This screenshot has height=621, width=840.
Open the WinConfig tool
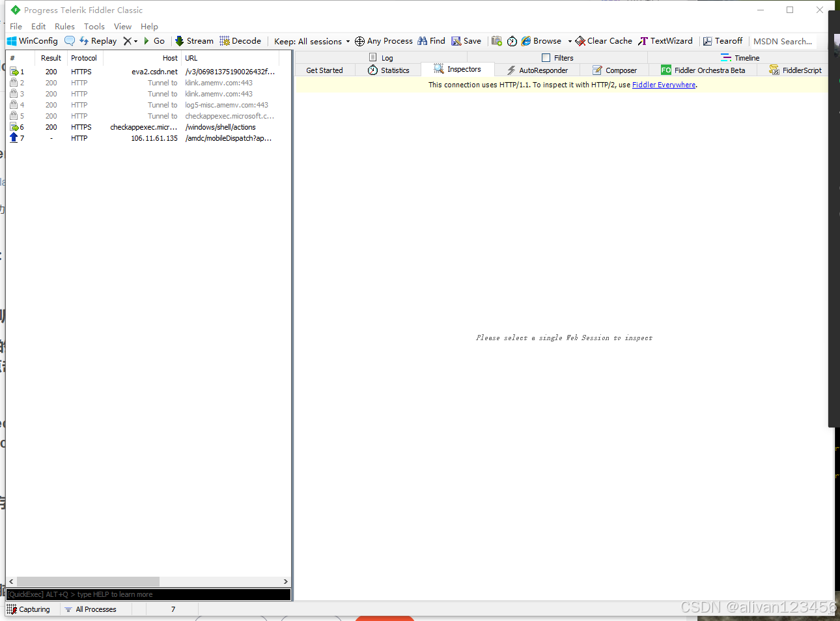tap(33, 41)
